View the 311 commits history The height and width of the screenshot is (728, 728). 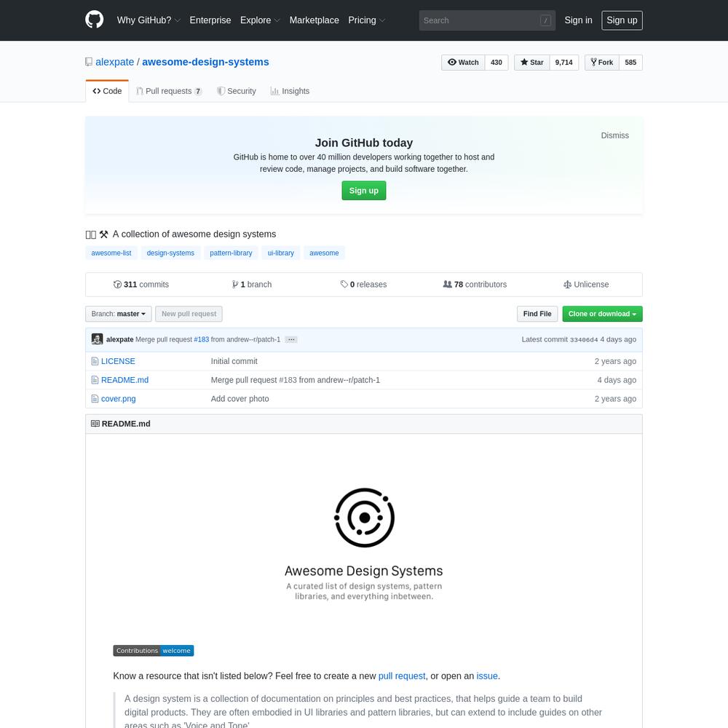pos(141,284)
